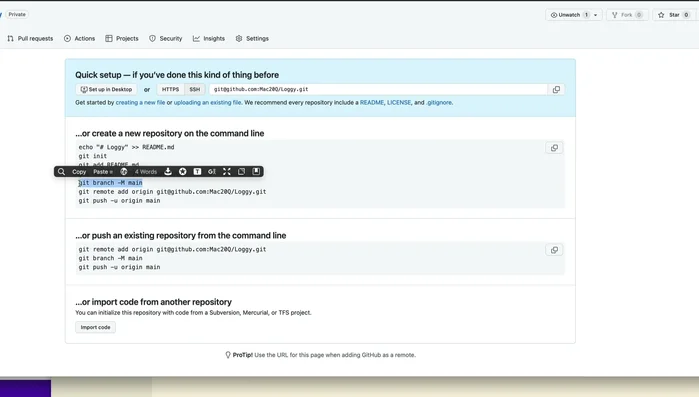Click the Actions play icon
Image resolution: width=699 pixels, height=397 pixels.
click(x=67, y=39)
